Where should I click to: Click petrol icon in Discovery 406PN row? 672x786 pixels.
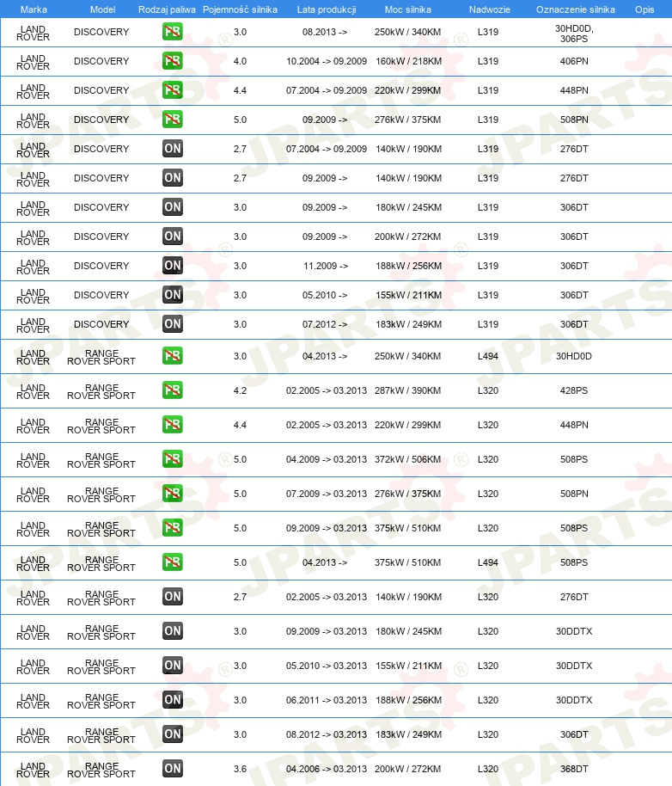click(x=172, y=61)
